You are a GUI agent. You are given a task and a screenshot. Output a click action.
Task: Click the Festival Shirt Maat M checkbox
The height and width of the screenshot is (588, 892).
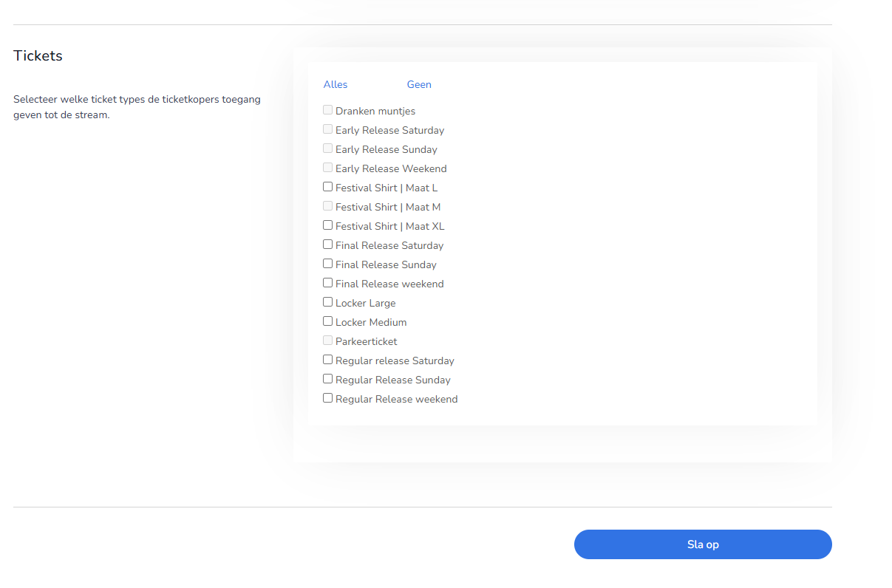pyautogui.click(x=328, y=206)
